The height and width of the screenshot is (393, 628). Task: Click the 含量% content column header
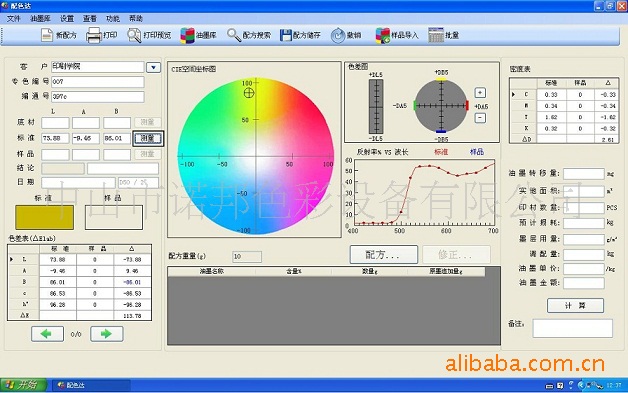click(294, 271)
